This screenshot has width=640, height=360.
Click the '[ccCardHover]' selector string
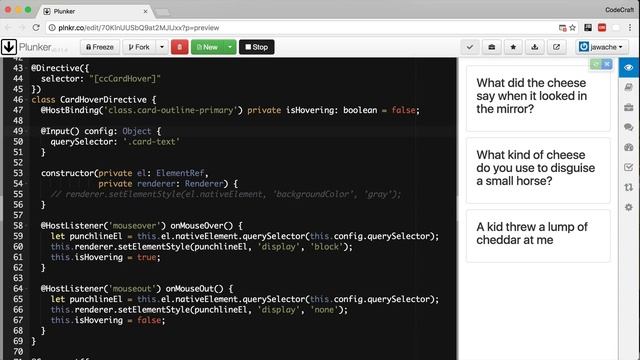125,79
